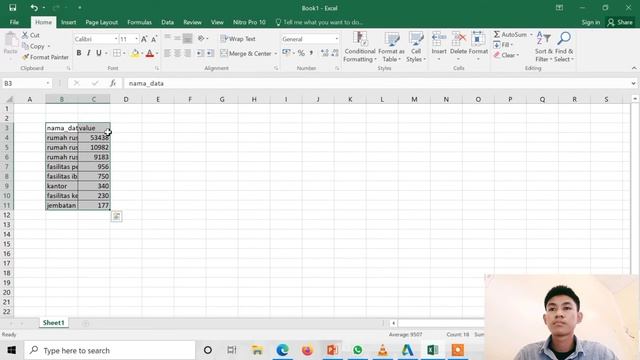
Task: Switch to the Data tab
Action: 167,22
